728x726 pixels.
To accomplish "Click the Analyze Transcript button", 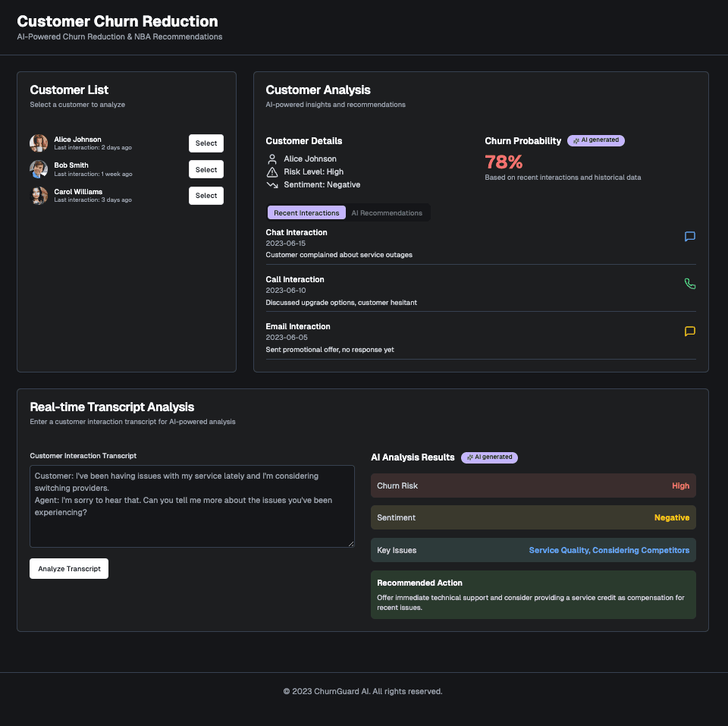I will tap(69, 569).
